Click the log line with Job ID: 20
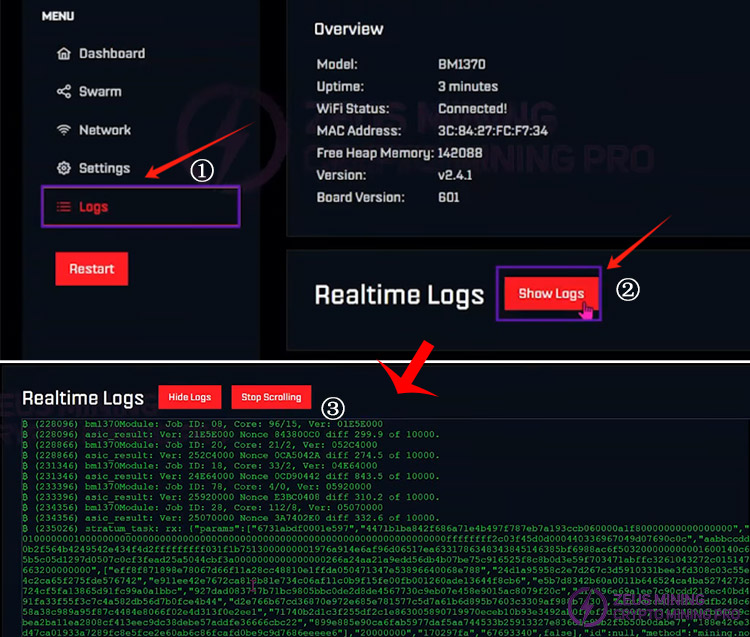 (199, 445)
